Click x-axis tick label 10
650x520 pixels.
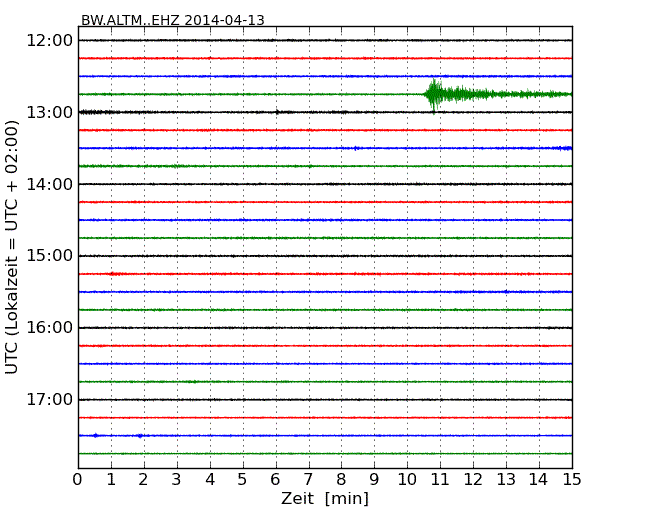(407, 479)
